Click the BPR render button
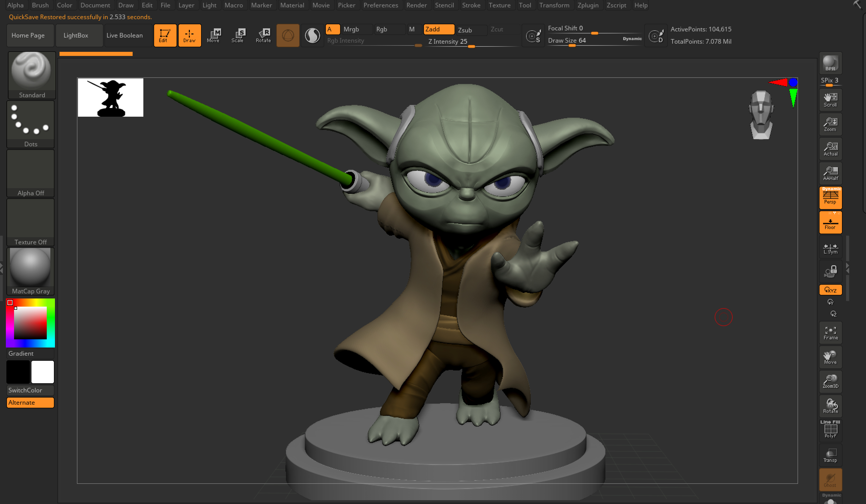Viewport: 866px width, 504px height. tap(830, 63)
